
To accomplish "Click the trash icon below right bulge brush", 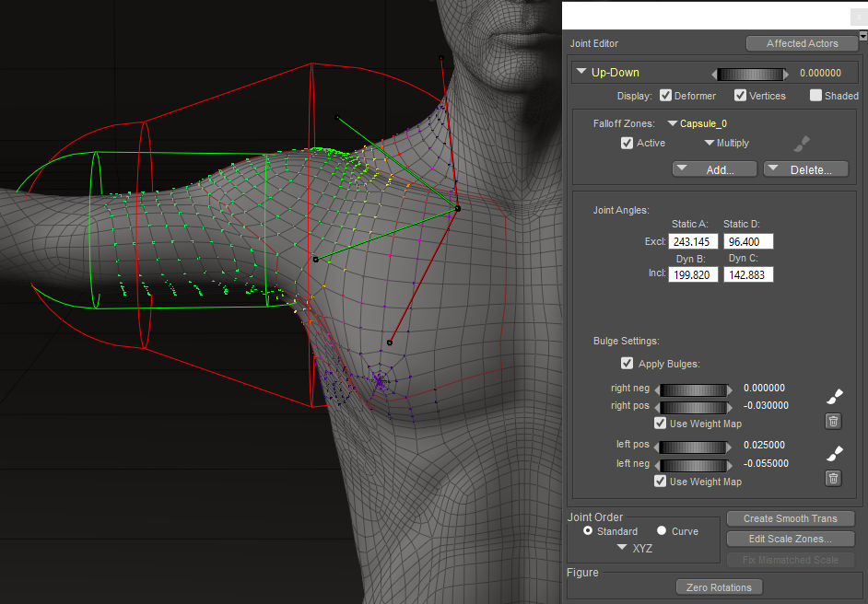I will coord(833,422).
